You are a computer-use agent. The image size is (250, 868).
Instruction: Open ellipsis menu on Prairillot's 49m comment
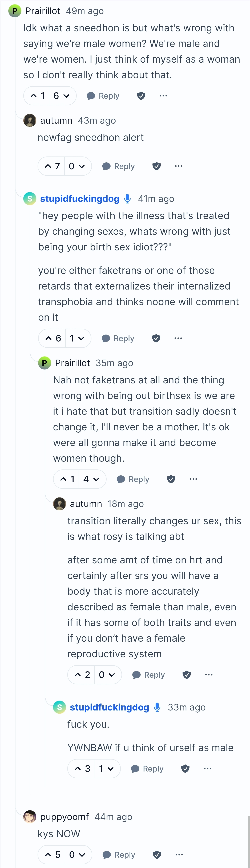[163, 96]
